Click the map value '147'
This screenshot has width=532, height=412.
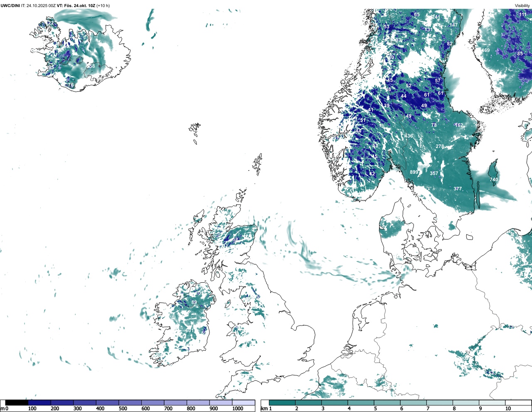[453, 25]
